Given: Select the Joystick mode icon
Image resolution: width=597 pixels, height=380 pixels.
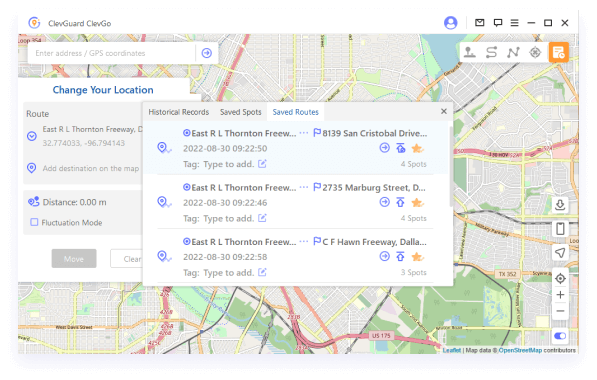Looking at the screenshot, I should [535, 52].
